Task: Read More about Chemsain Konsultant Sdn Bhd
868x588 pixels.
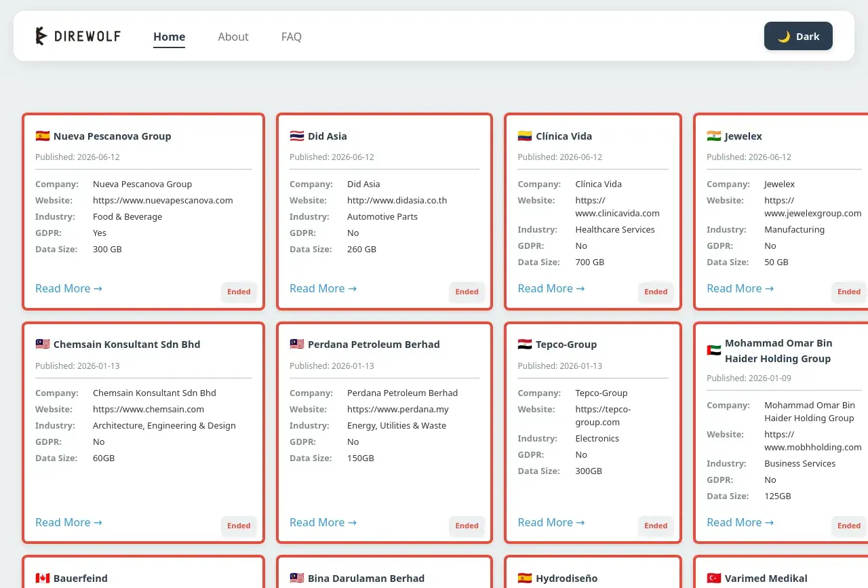Action: tap(68, 522)
